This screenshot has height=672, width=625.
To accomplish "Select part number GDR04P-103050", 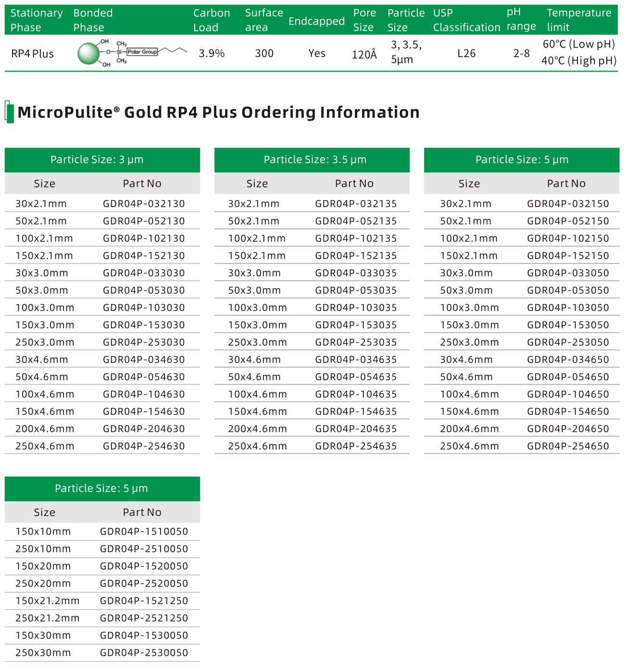I will pyautogui.click(x=568, y=308).
